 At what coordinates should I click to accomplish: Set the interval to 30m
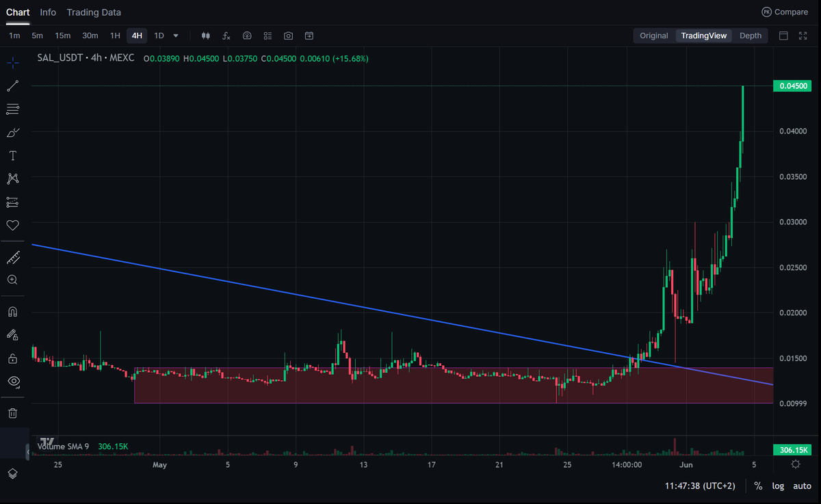click(90, 36)
